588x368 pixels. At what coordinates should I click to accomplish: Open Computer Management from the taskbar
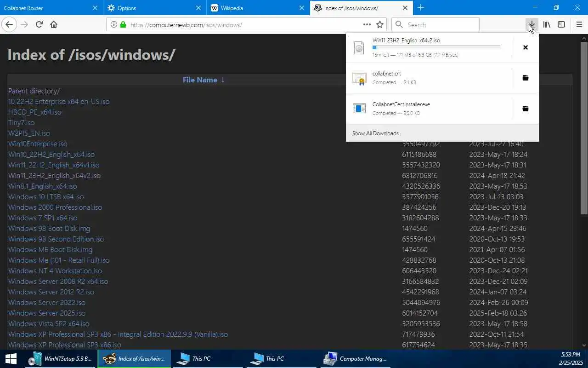[355, 359]
